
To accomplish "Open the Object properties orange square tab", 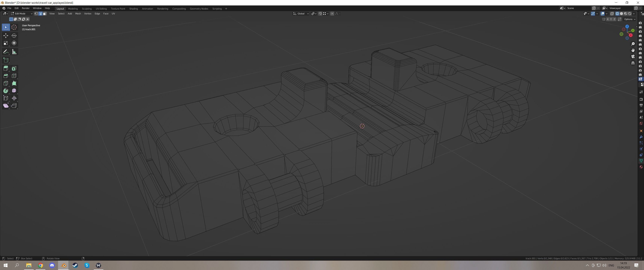I will (x=641, y=131).
